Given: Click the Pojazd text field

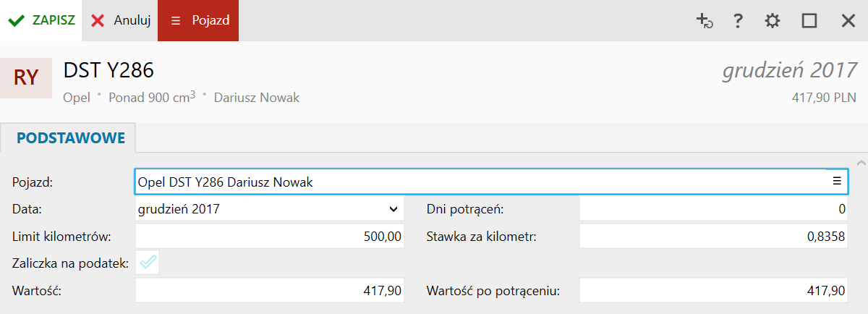Looking at the screenshot, I should pos(477,182).
